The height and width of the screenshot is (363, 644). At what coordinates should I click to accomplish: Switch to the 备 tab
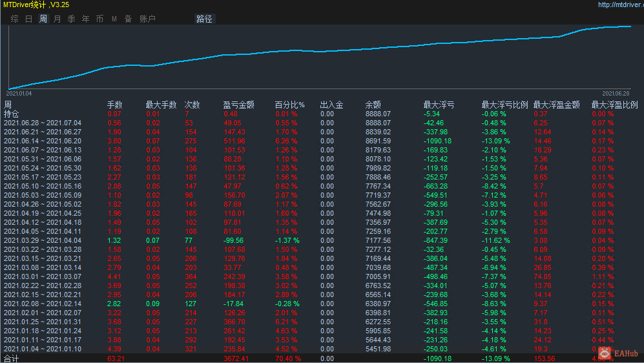[x=128, y=19]
